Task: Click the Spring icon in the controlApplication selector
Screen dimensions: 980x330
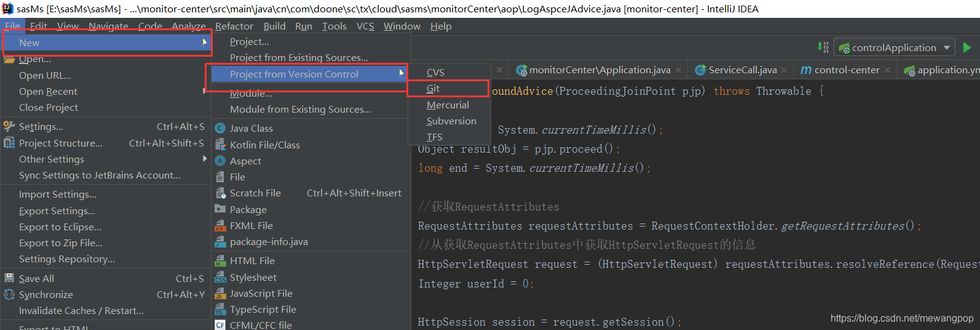Action: pyautogui.click(x=844, y=48)
